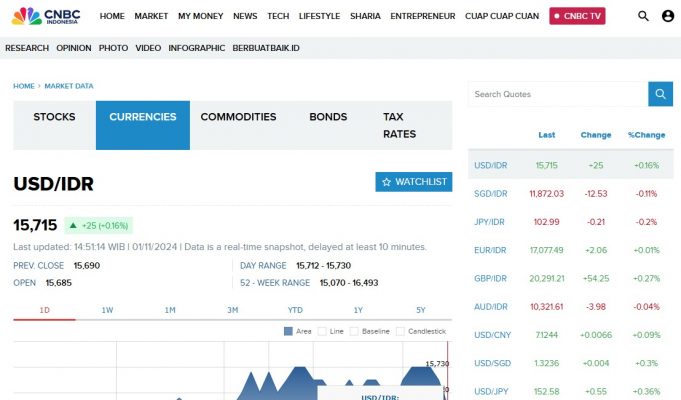
Task: Go to Entrepreneur section
Action: tap(422, 16)
